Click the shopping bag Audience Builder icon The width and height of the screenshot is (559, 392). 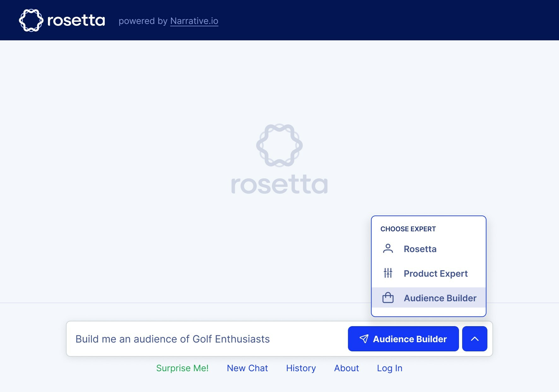[x=388, y=298]
